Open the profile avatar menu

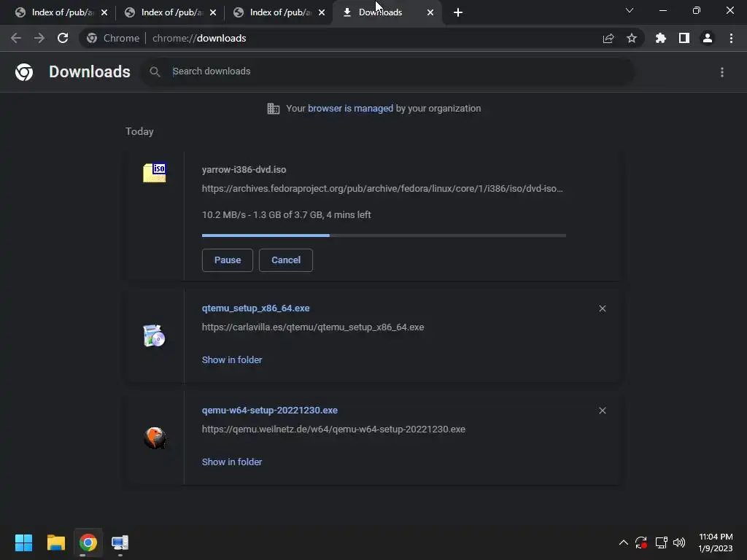point(708,38)
